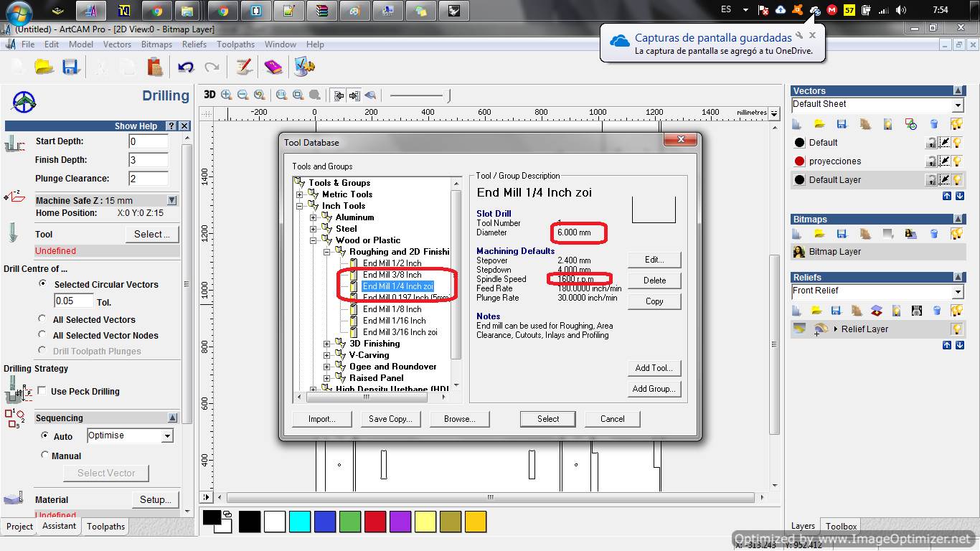980x551 pixels.
Task: Open file with the yellow folder icon
Action: (44, 67)
